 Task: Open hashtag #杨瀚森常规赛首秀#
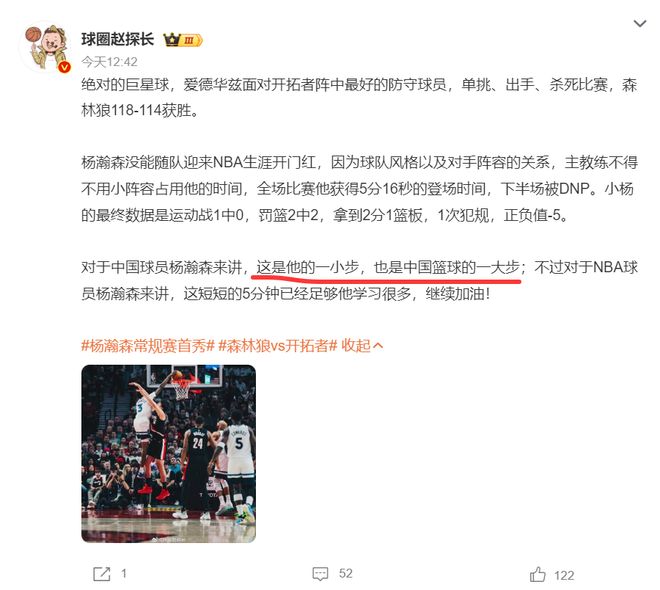pyautogui.click(x=148, y=345)
